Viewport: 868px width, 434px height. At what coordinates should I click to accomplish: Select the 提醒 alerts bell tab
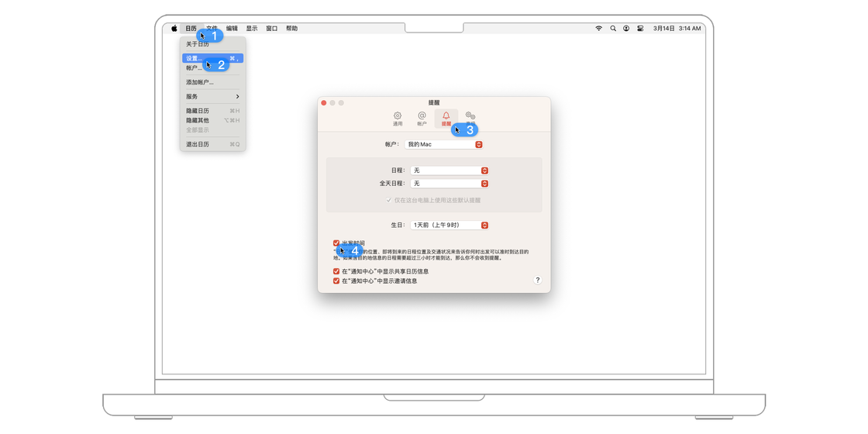(446, 119)
